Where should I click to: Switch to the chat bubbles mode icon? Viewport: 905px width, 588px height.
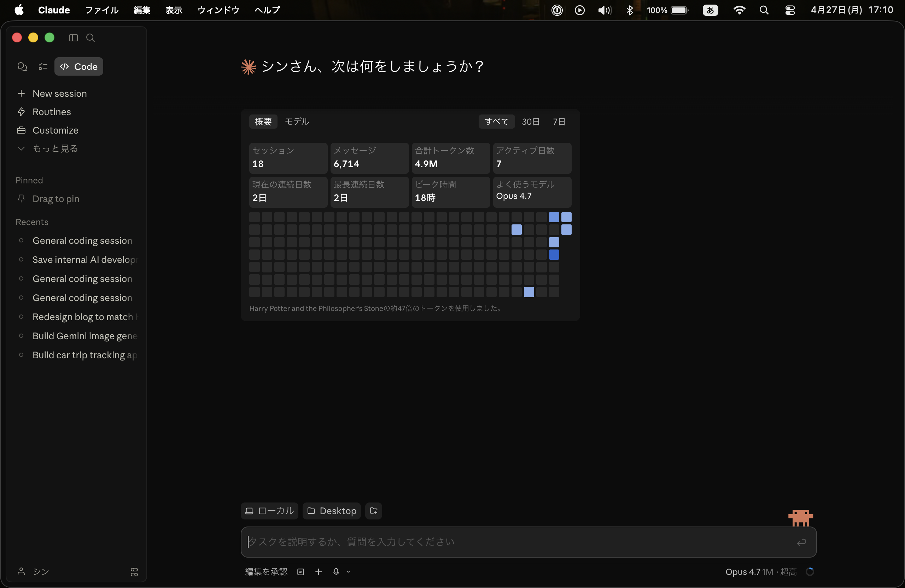(x=22, y=66)
